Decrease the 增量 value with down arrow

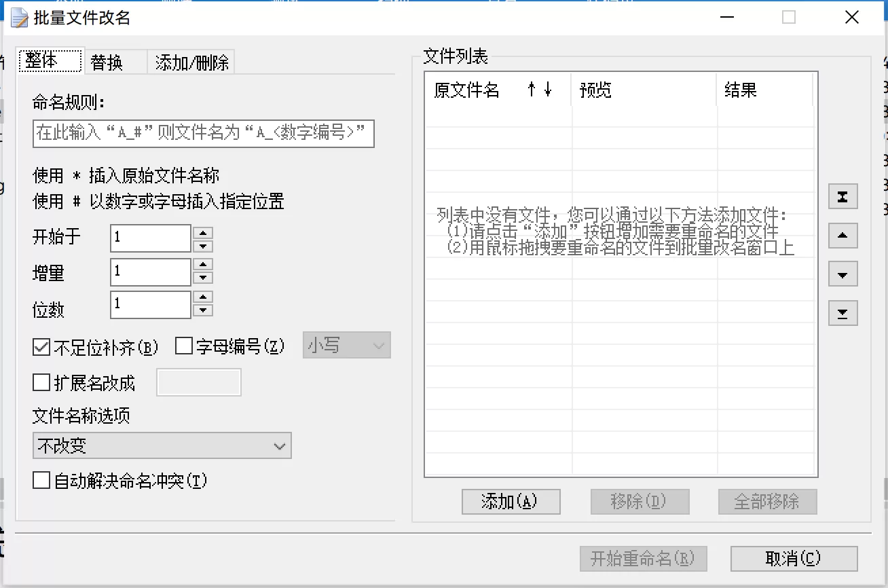pos(203,278)
